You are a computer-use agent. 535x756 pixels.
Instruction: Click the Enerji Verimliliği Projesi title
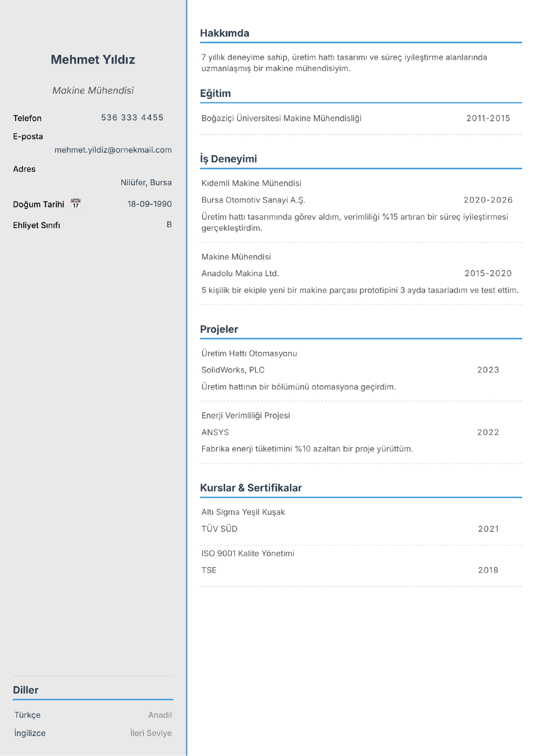point(246,416)
